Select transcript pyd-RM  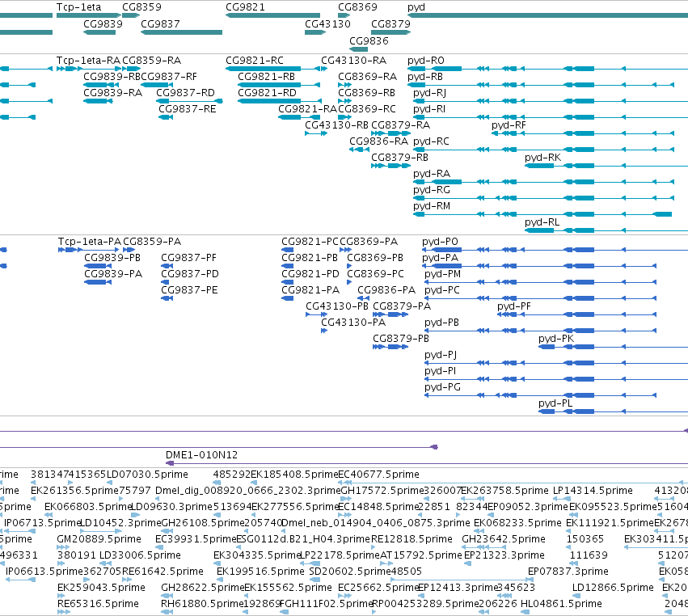point(432,206)
